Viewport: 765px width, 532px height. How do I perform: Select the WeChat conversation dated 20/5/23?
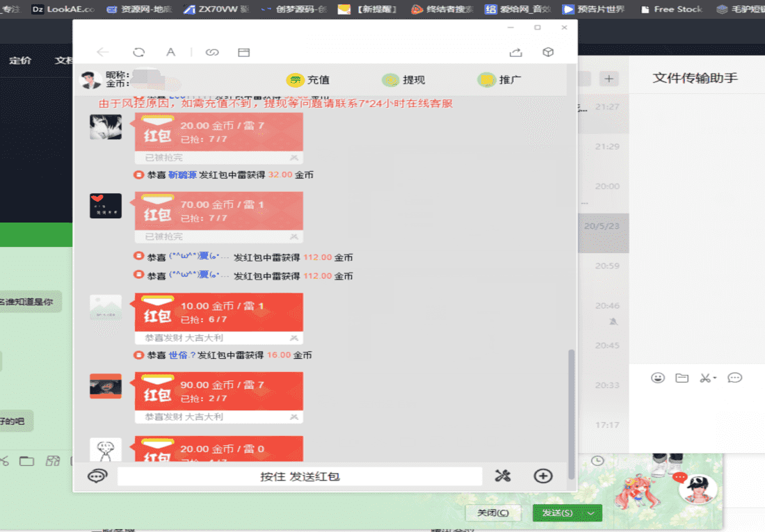point(603,233)
